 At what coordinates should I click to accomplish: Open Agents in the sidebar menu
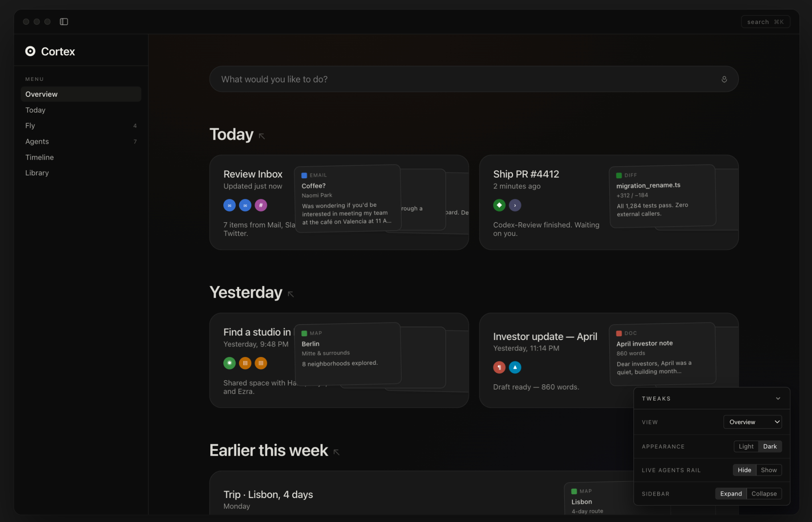[37, 141]
